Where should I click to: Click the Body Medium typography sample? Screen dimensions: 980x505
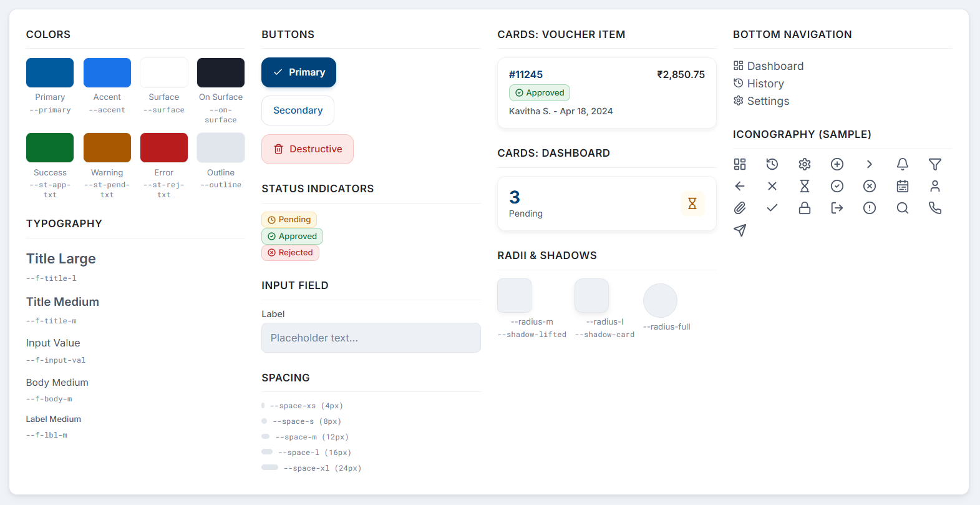point(57,383)
